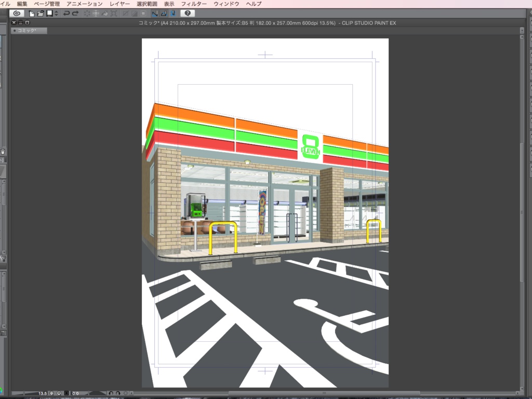Toggle Snap to special ruler
This screenshot has width=532, height=399.
pyautogui.click(x=164, y=14)
